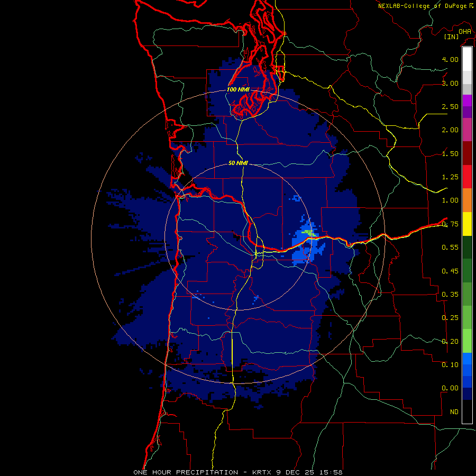Click the 0.75 legend value
This screenshot has width=476, height=476.
click(450, 224)
